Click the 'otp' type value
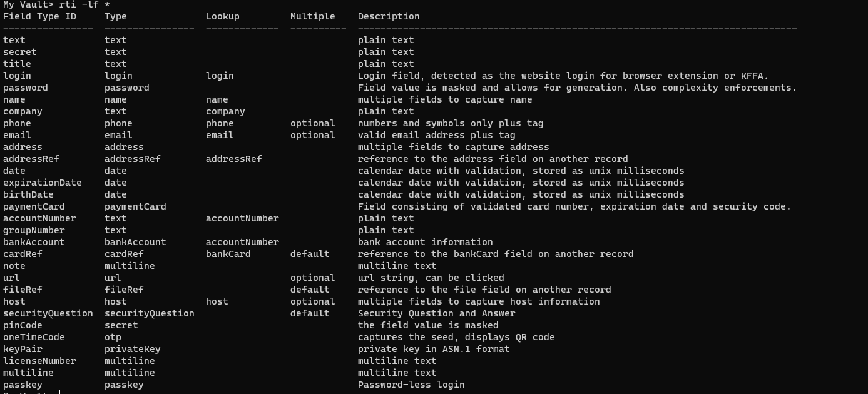 [x=113, y=337]
